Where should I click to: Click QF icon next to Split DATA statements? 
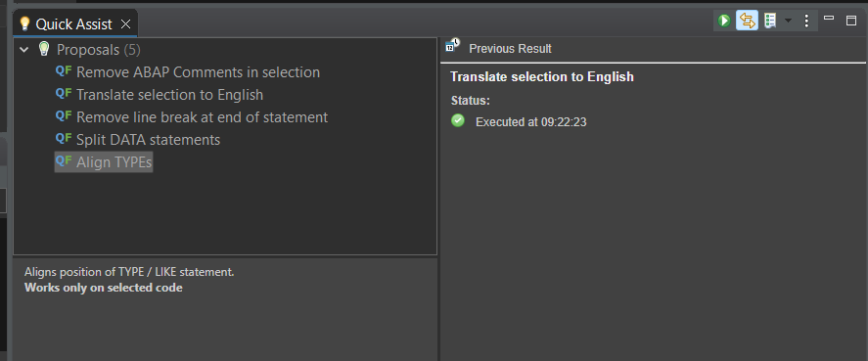(x=64, y=138)
